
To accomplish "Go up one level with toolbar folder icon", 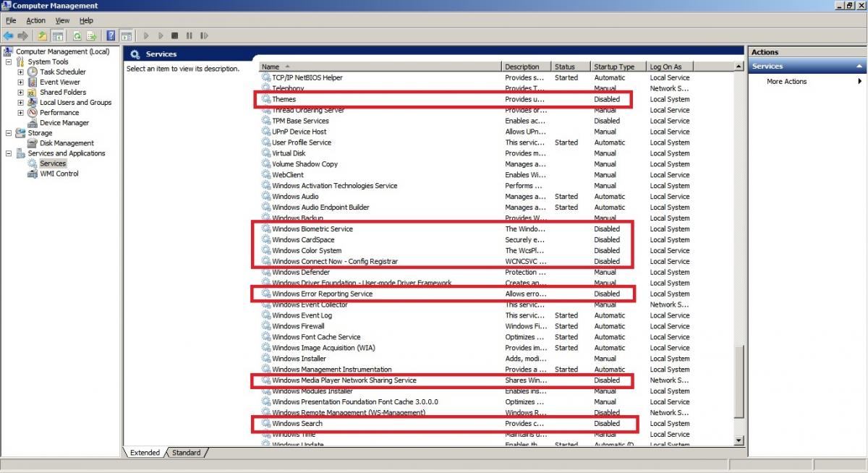I will point(43,35).
